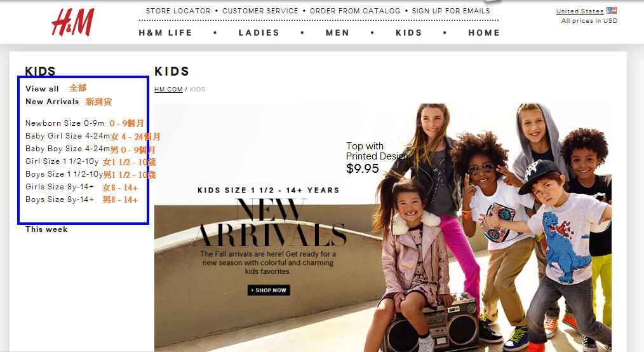
Task: Click the Shop Now button
Action: point(269,290)
